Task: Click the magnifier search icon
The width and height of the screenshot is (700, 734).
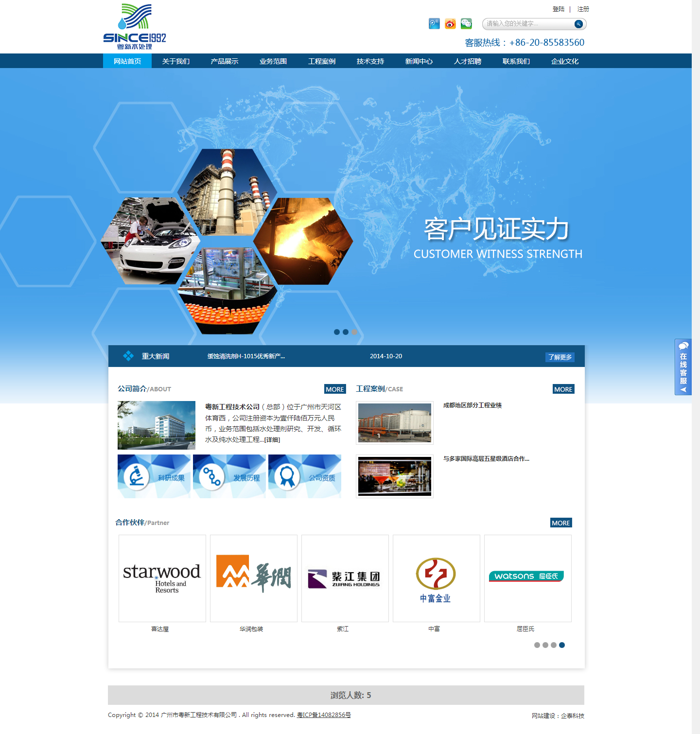Action: 578,23
